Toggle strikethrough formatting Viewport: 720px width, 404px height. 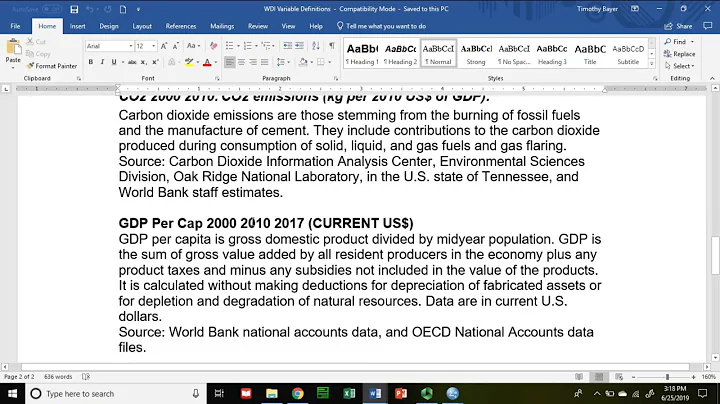pos(132,62)
